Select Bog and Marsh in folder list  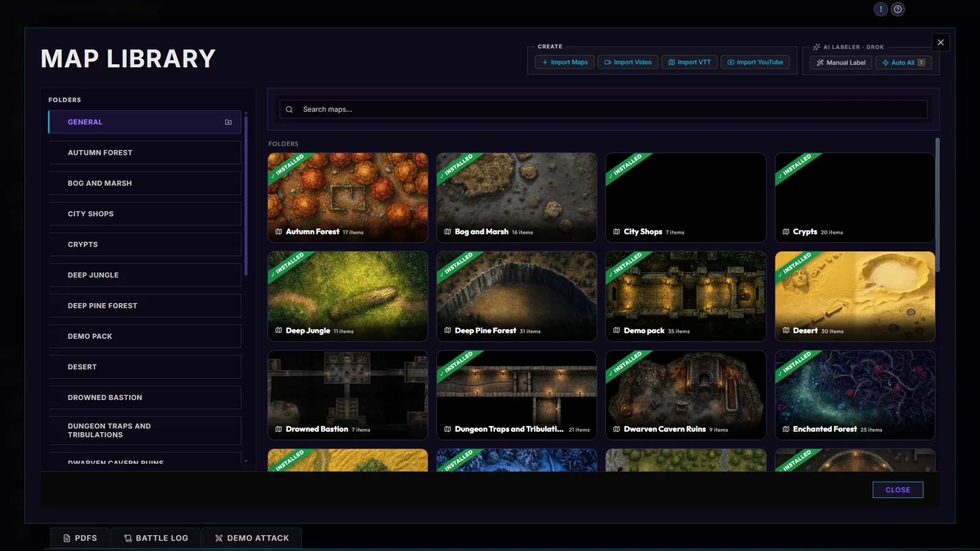145,183
